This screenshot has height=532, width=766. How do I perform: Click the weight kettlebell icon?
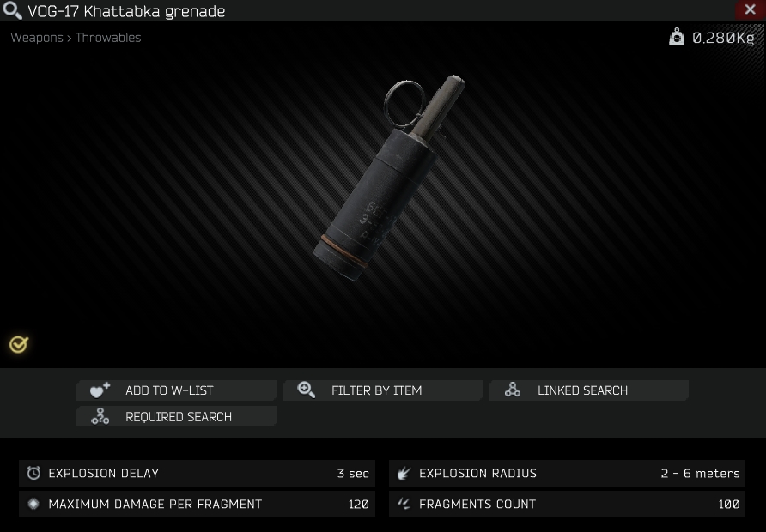[677, 37]
